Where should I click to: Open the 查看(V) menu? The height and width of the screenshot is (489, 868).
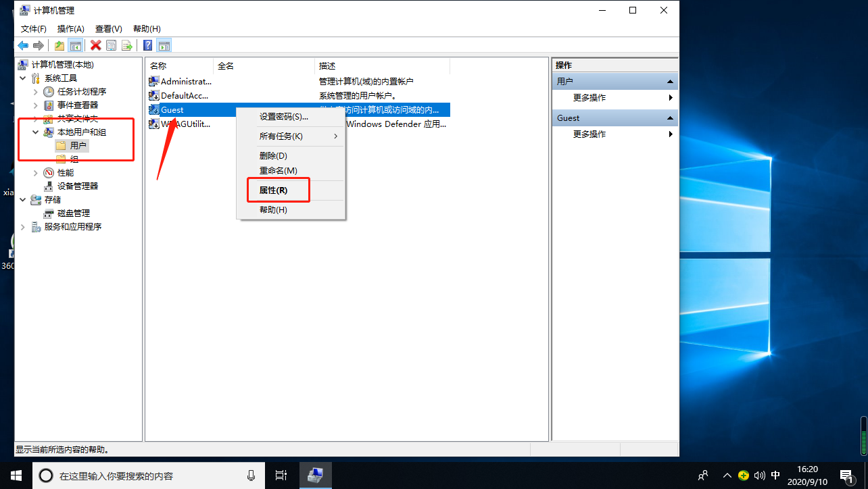click(x=109, y=29)
